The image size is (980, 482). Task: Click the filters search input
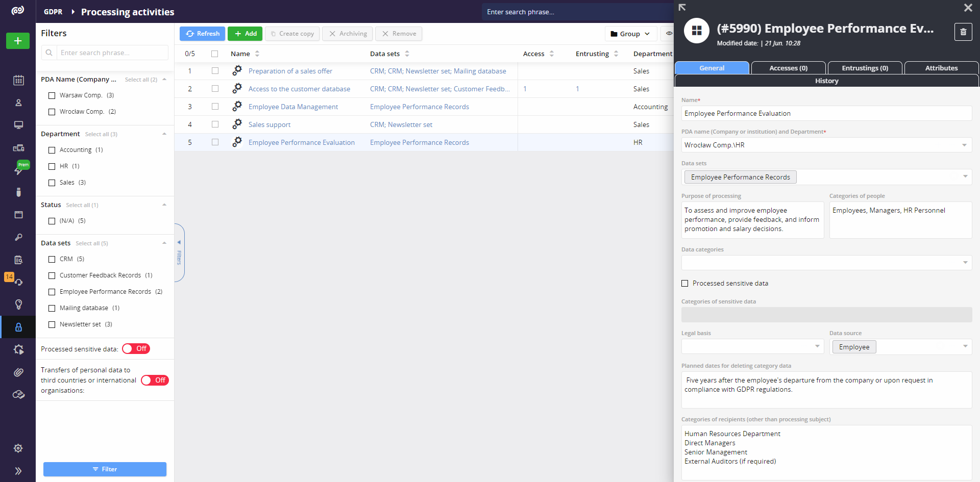112,53
